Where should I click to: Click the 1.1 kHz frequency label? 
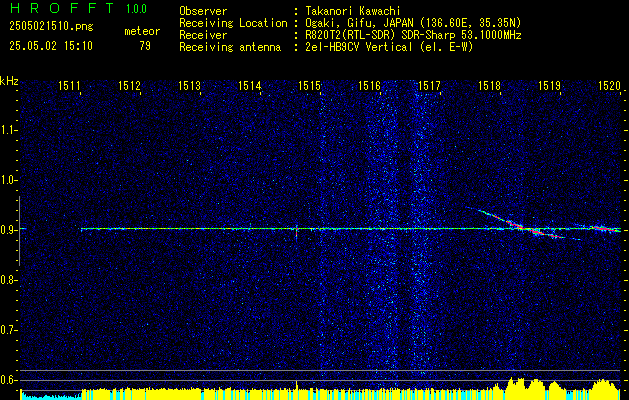tap(7, 130)
